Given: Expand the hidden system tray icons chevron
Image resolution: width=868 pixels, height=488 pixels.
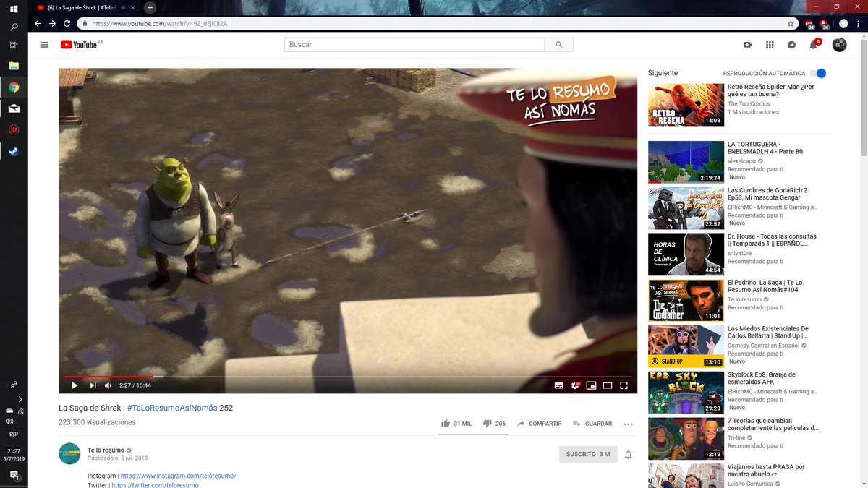Looking at the screenshot, I should pyautogui.click(x=20, y=399).
